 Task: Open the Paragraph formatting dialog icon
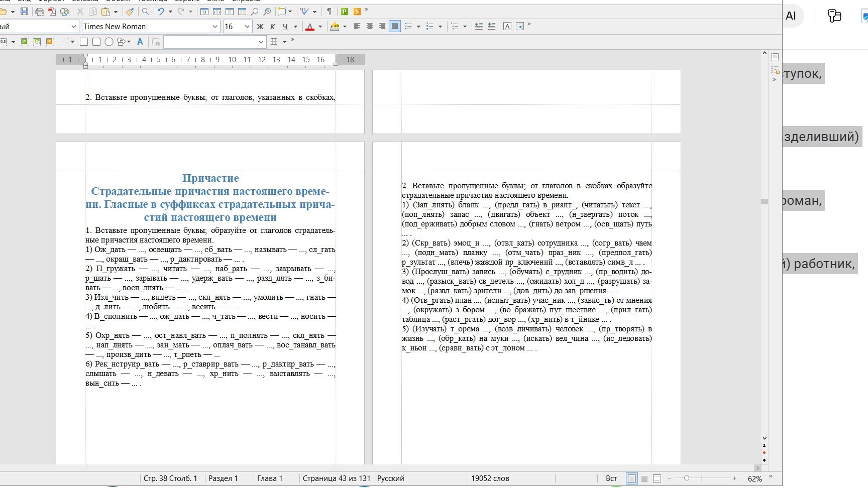[520, 27]
